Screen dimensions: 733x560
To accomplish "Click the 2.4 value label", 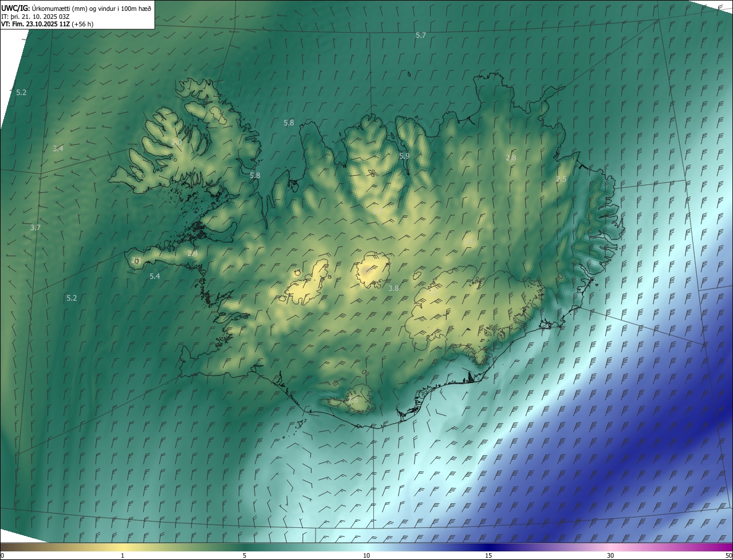I will tap(192, 253).
